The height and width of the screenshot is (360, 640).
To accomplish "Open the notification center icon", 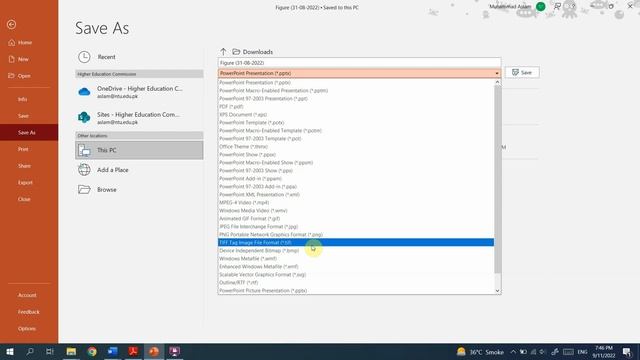I will pyautogui.click(x=627, y=352).
